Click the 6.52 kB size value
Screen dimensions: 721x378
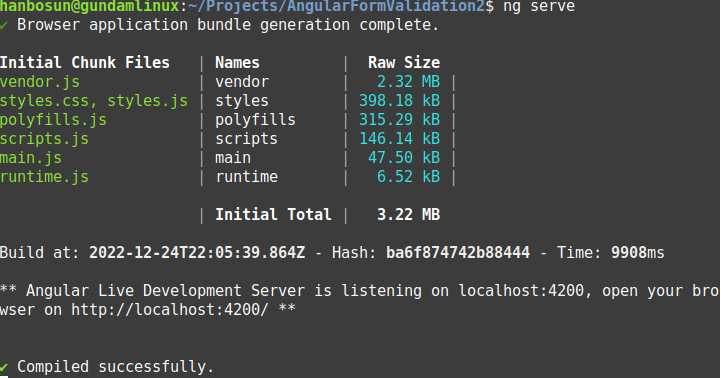[408, 177]
